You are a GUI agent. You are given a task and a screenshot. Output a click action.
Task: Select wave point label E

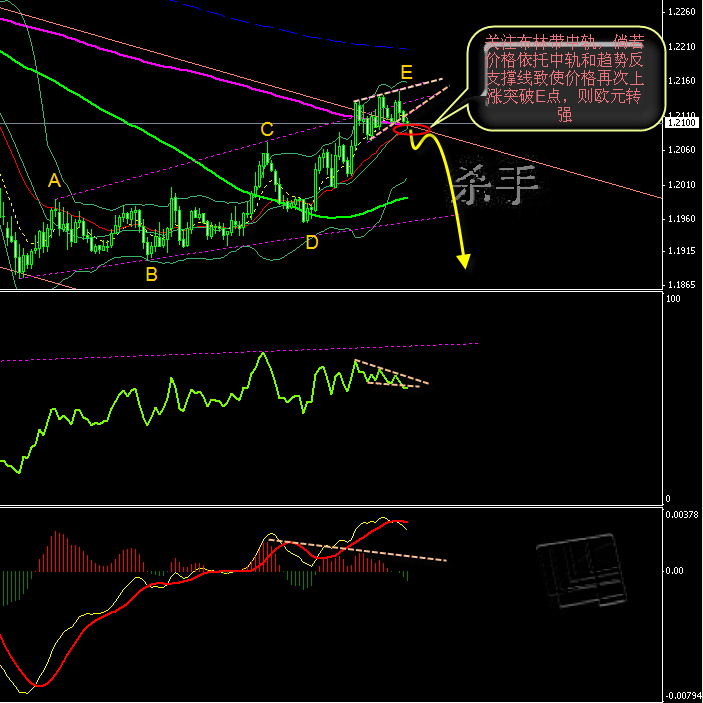[406, 72]
